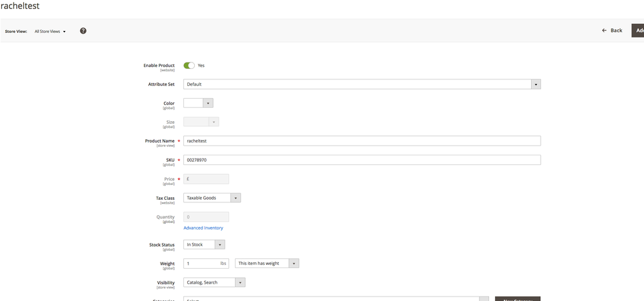Click the disabled Size dropdown
The height and width of the screenshot is (301, 644).
pos(201,122)
